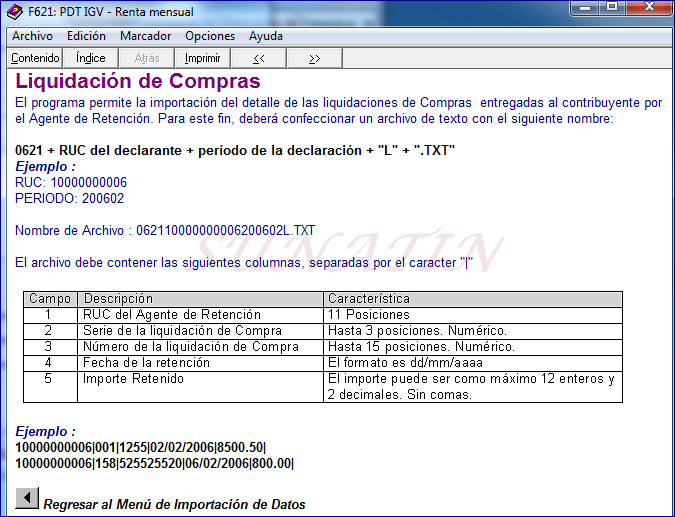Click the example line ending in 8500.50|

click(141, 448)
